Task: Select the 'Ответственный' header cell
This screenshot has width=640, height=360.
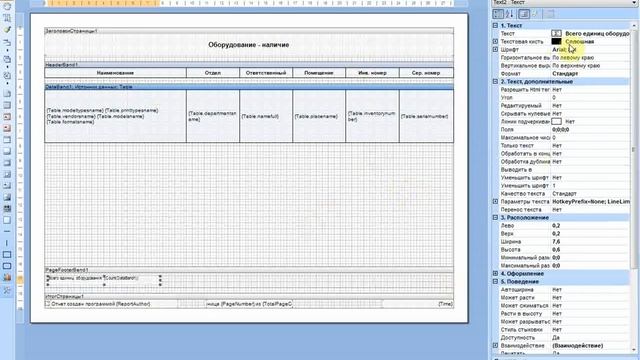Action: click(x=266, y=73)
